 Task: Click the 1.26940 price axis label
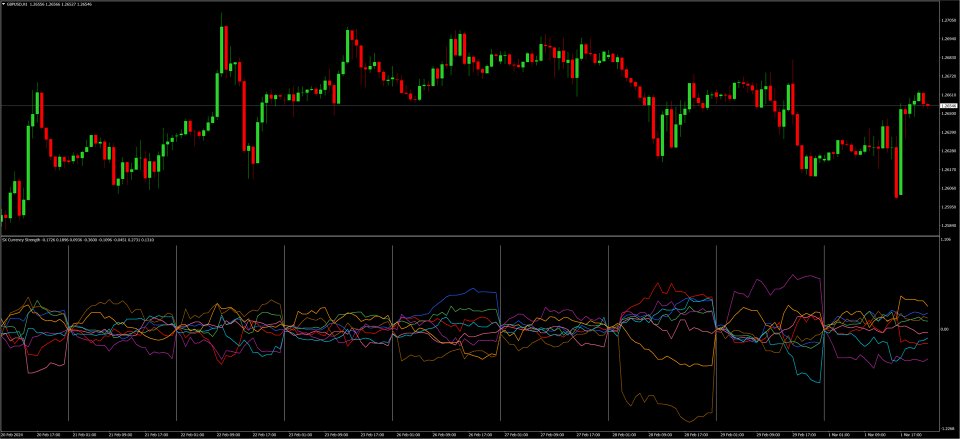point(949,39)
